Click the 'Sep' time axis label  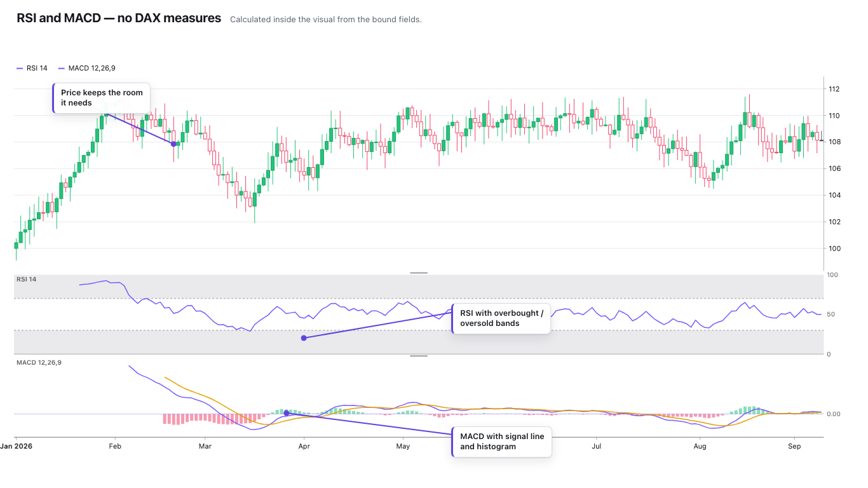point(794,446)
